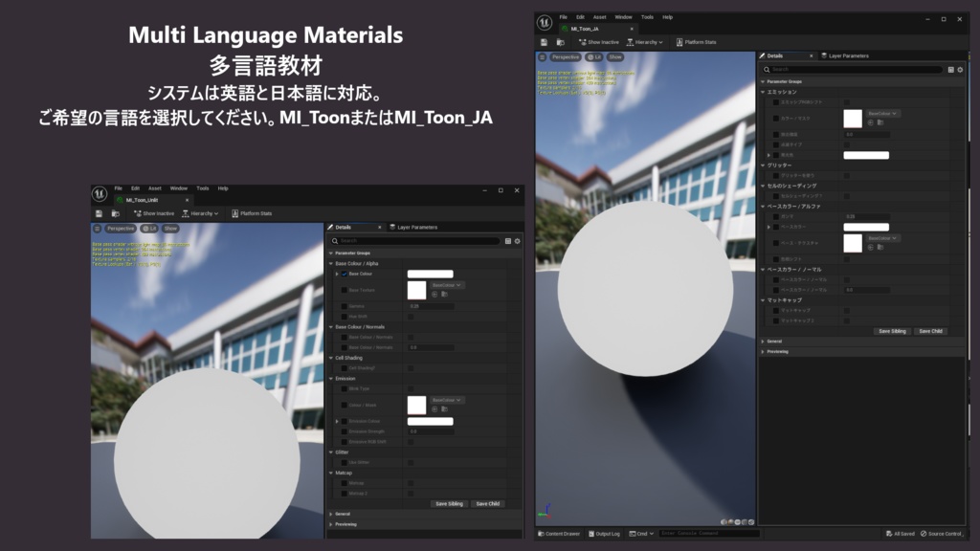Click Save Sibling in MI_Toon_JA details
Viewport: 980px width, 551px height.
(x=892, y=332)
